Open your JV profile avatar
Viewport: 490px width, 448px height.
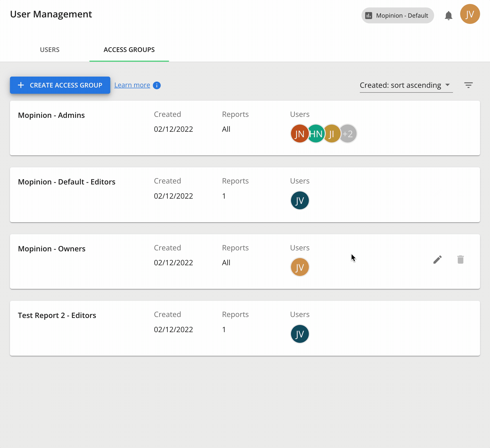pyautogui.click(x=470, y=14)
